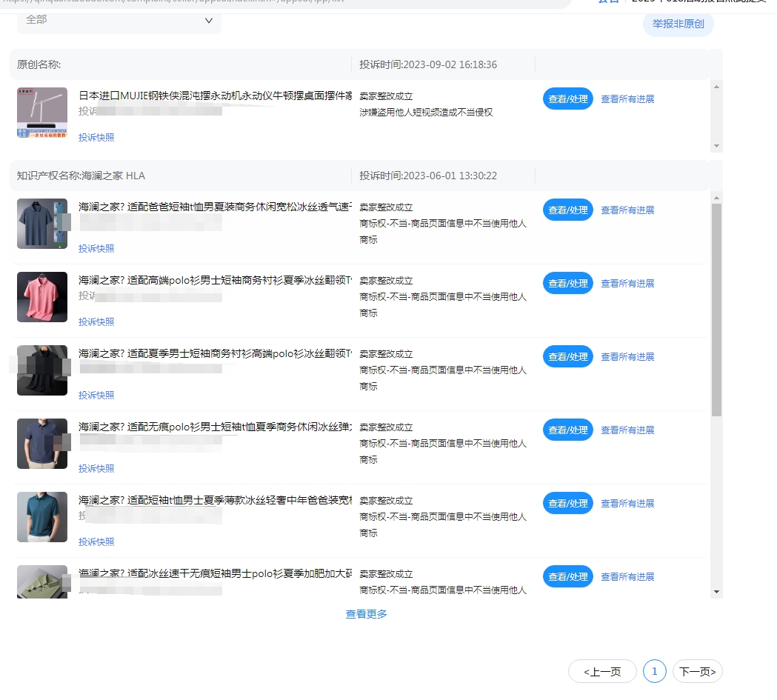Open 投诉快照 for 适配爸爸短袖t恤 item

click(x=96, y=248)
